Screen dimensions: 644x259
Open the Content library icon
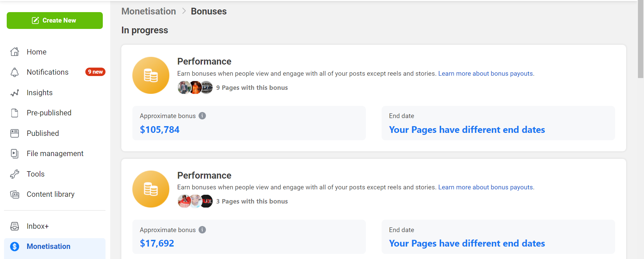[15, 194]
